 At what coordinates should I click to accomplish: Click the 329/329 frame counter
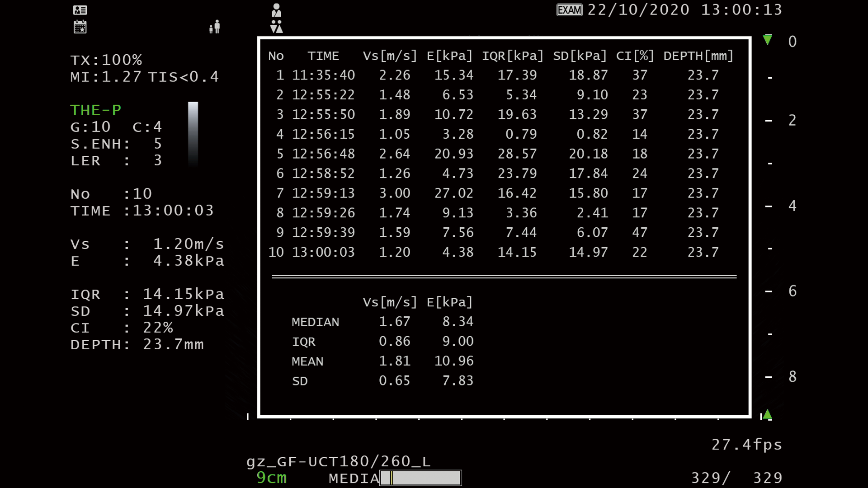737,478
